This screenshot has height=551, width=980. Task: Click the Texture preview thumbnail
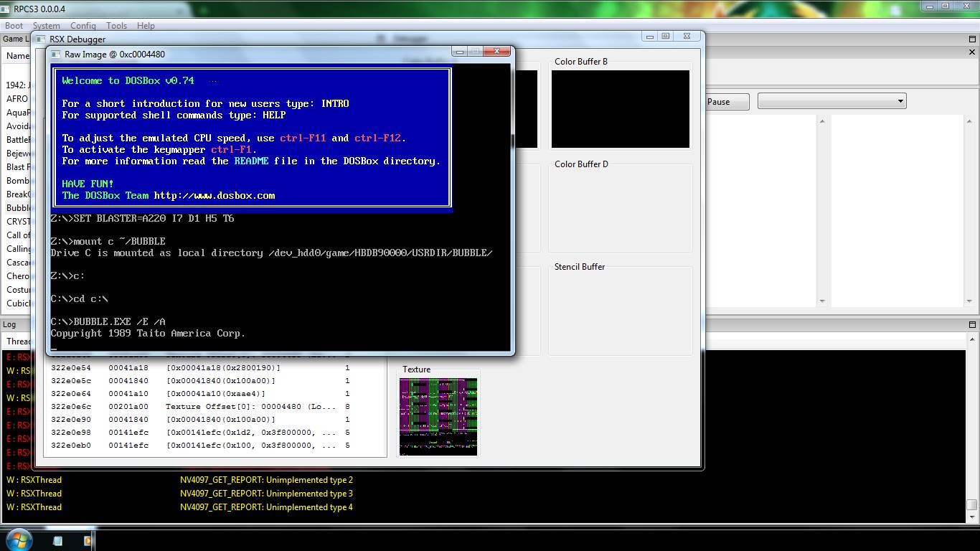[438, 416]
